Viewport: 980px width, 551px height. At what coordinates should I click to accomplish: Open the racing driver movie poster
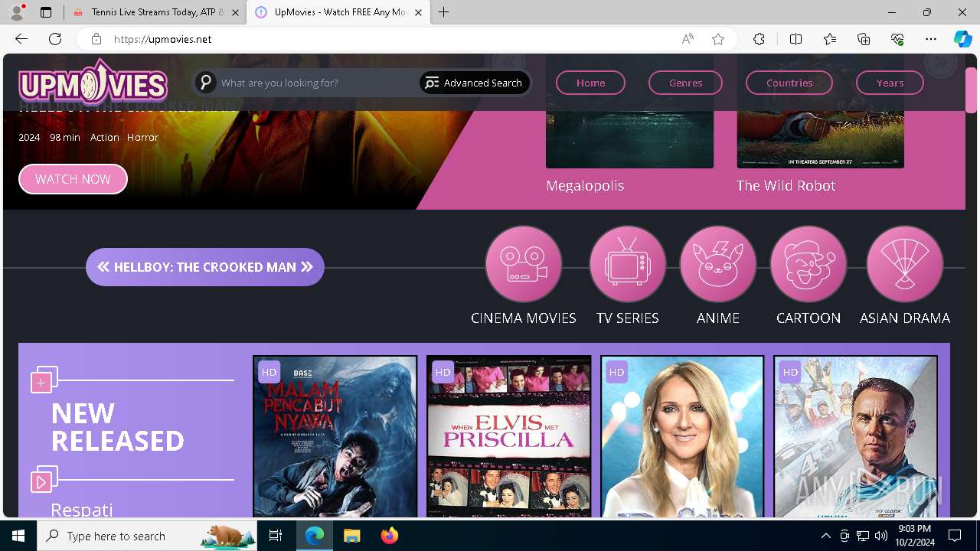855,436
